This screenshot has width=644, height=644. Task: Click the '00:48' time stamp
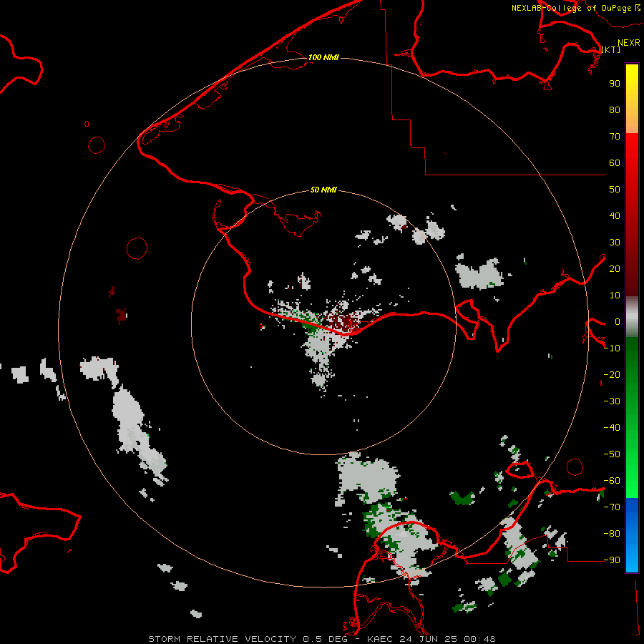click(479, 639)
